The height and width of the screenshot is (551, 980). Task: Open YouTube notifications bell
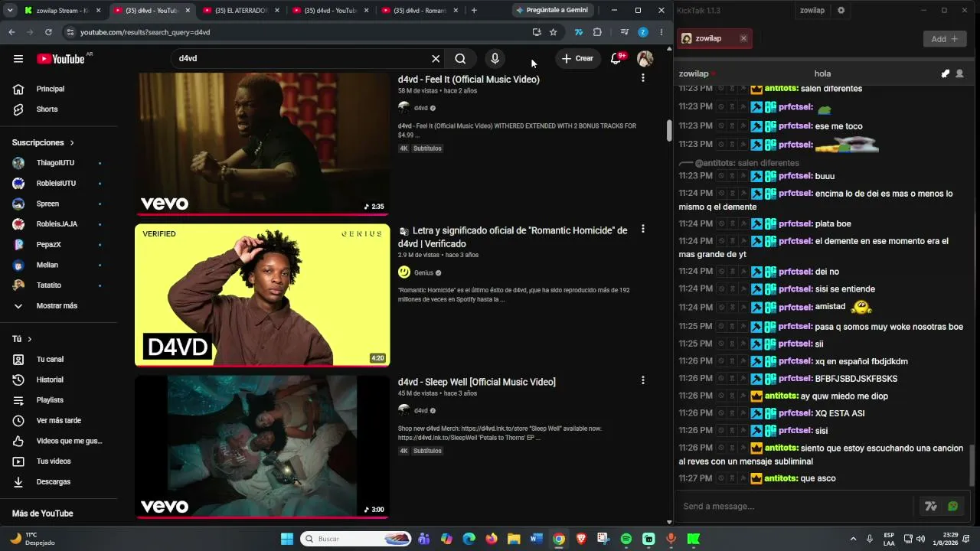coord(616,59)
